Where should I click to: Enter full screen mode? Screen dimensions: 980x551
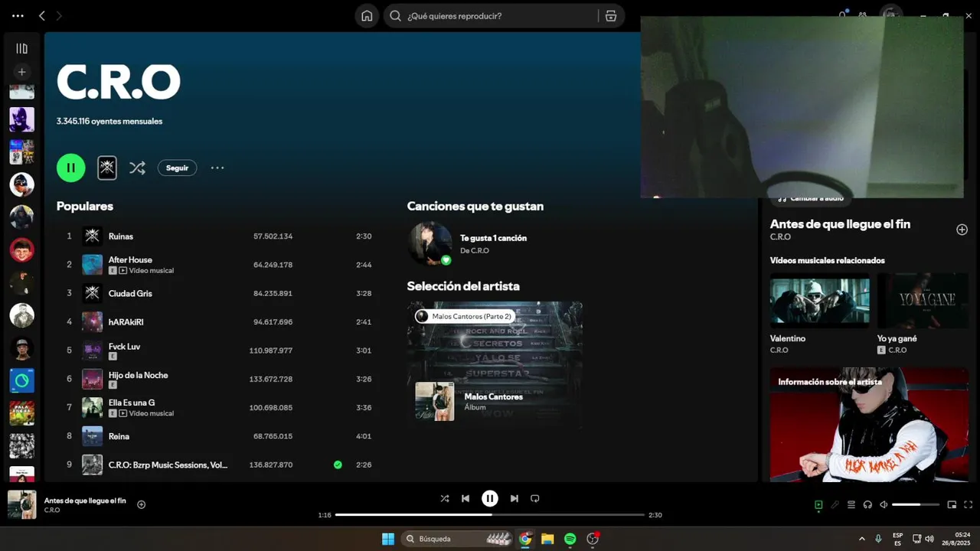[969, 504]
